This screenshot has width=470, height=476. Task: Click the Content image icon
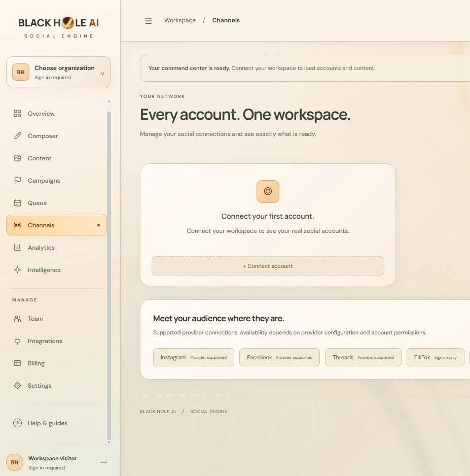[x=17, y=158]
